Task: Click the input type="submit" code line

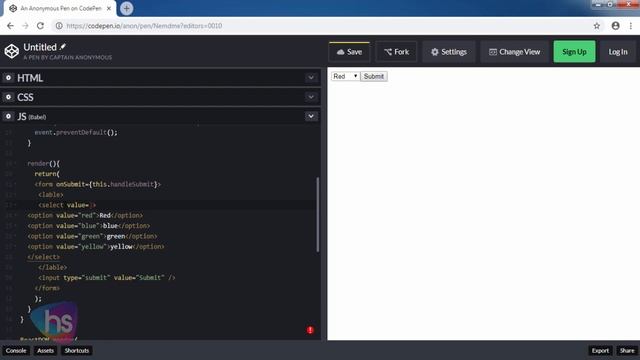Action: pyautogui.click(x=107, y=278)
